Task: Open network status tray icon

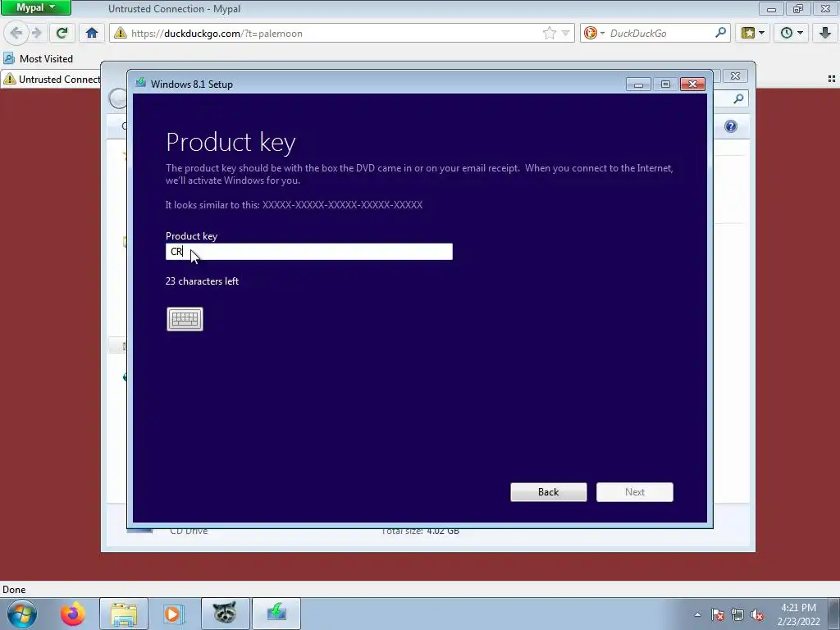Action: [x=737, y=614]
